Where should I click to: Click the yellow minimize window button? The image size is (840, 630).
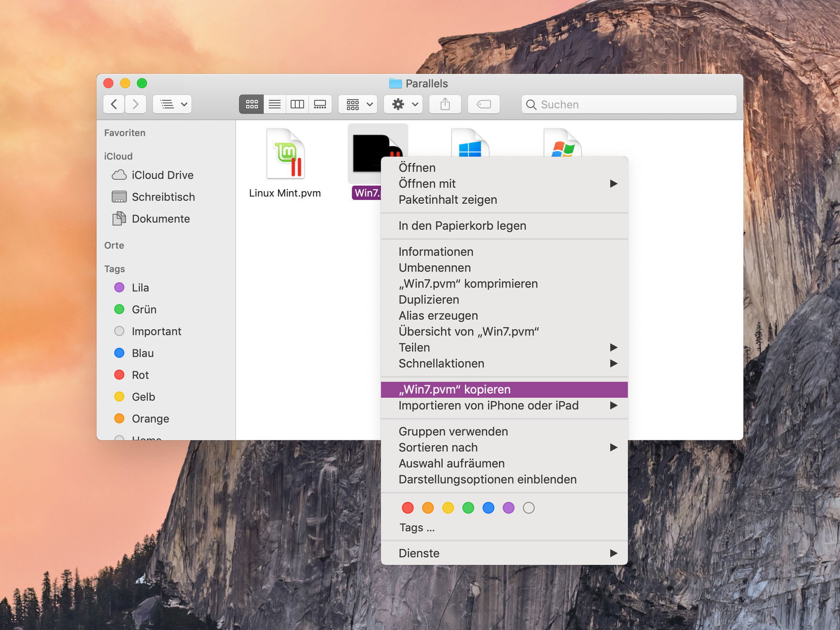(x=125, y=83)
